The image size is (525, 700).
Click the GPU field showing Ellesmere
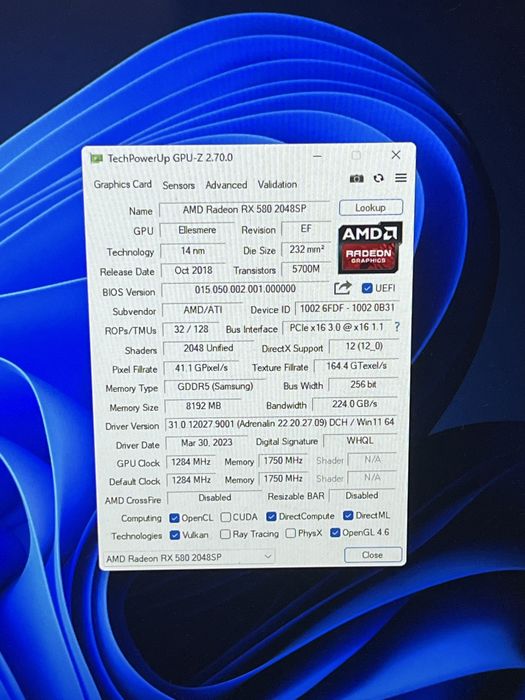tap(197, 230)
